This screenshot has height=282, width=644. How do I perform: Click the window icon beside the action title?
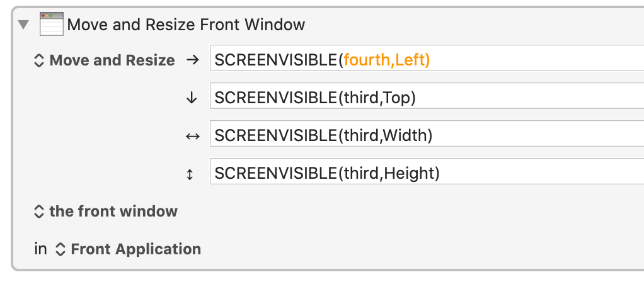click(52, 24)
